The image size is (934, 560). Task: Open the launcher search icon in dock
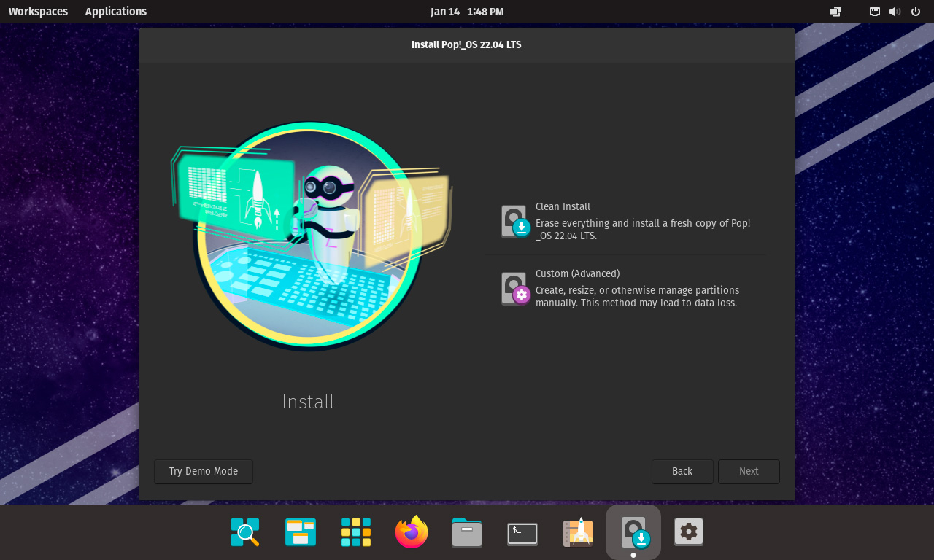(x=245, y=532)
